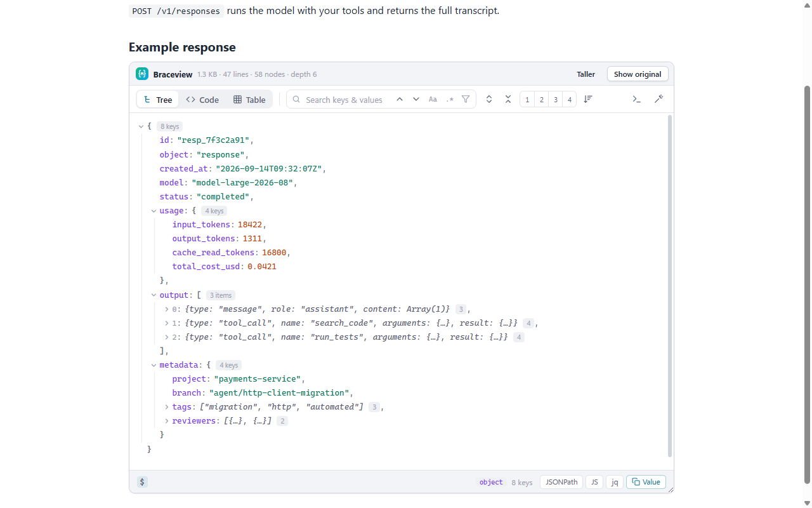
Task: Toggle filter-only search funnel icon
Action: point(466,99)
